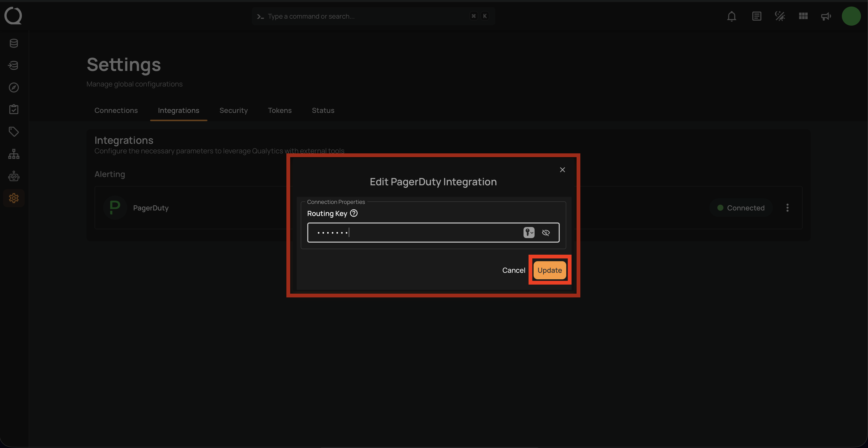Click the Routing Key help icon

[354, 213]
